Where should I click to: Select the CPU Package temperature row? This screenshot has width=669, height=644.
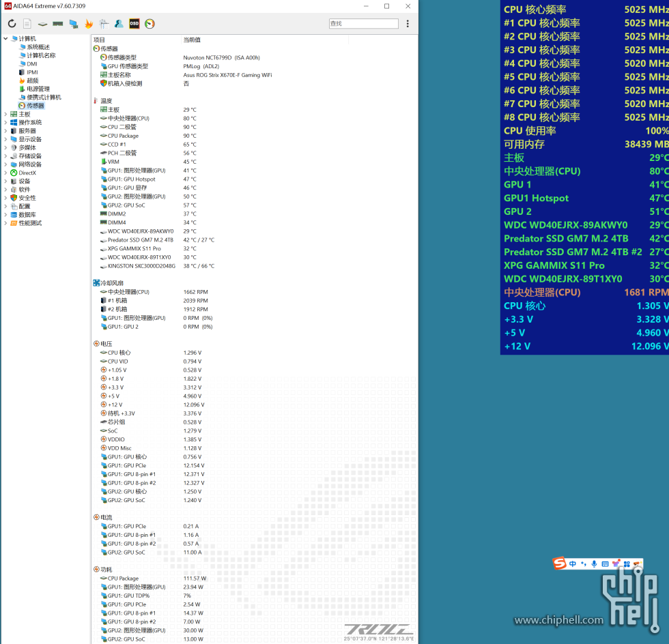254,136
